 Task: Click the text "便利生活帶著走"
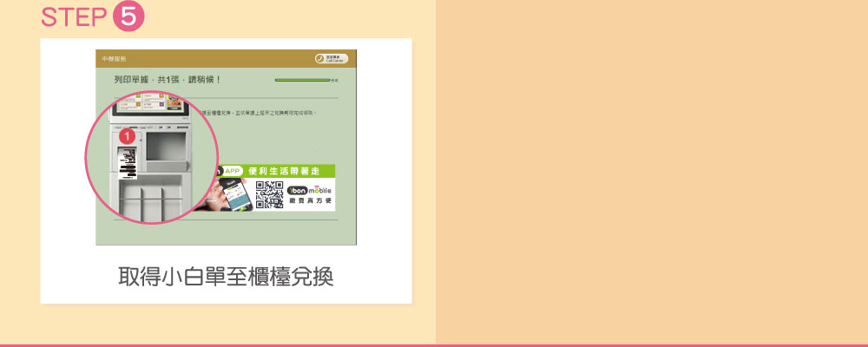coord(284,171)
